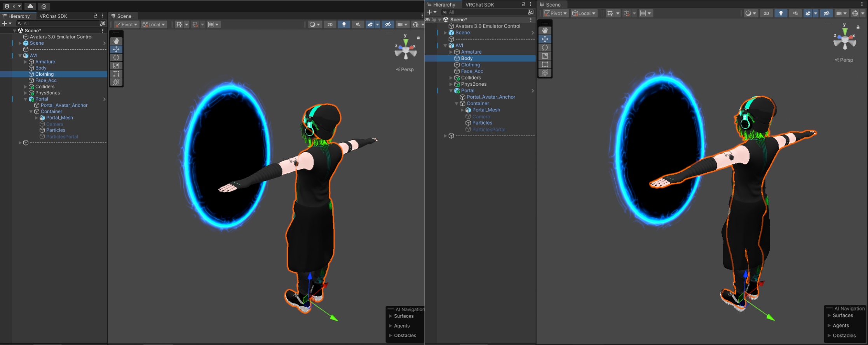868x345 pixels.
Task: Select the Transform tool in right Scene view
Action: tap(545, 73)
